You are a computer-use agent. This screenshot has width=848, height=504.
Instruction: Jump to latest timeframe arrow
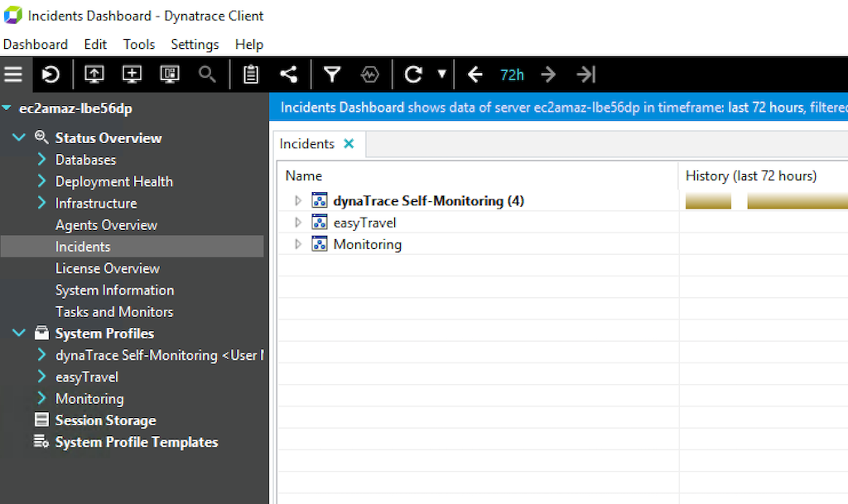[x=586, y=74]
